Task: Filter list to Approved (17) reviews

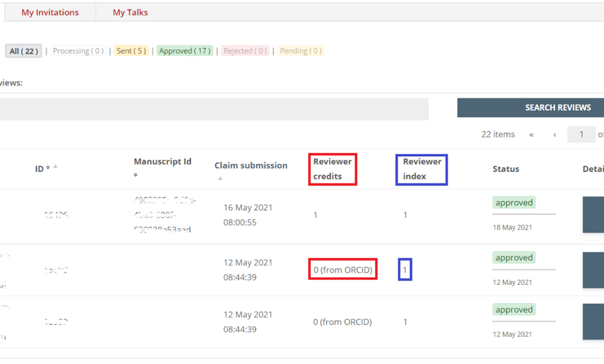Action: tap(185, 51)
